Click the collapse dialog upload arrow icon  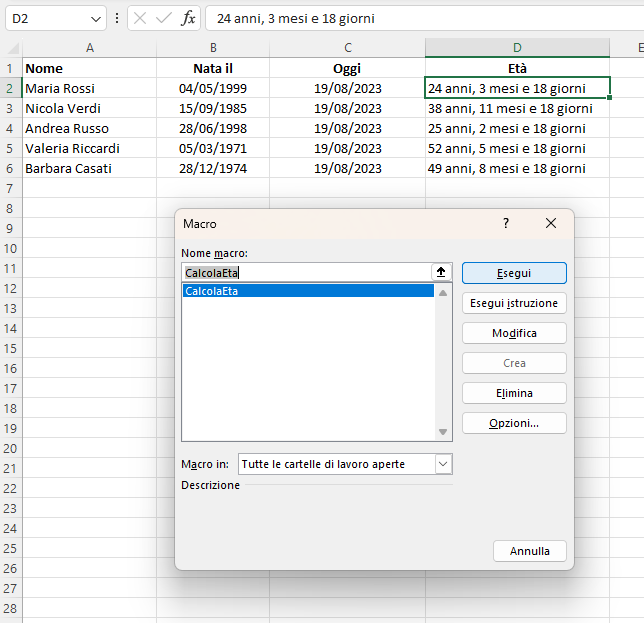pos(441,272)
